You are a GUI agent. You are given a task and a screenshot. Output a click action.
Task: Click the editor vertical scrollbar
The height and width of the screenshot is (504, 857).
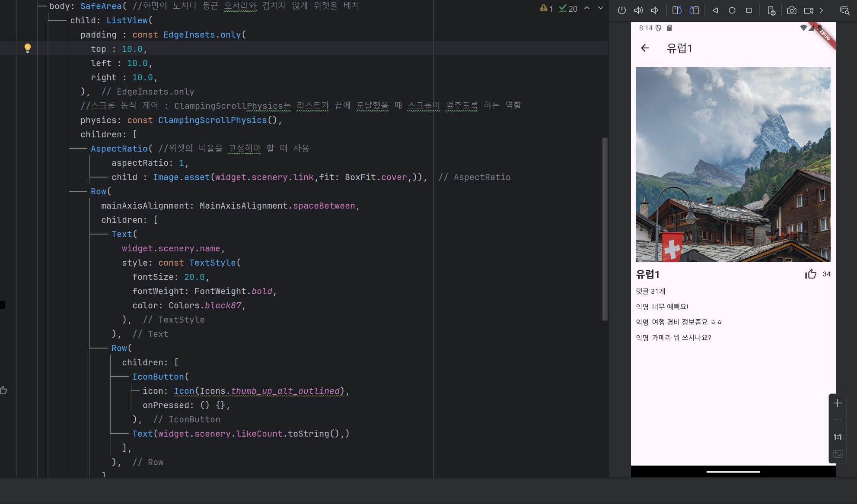[605, 229]
